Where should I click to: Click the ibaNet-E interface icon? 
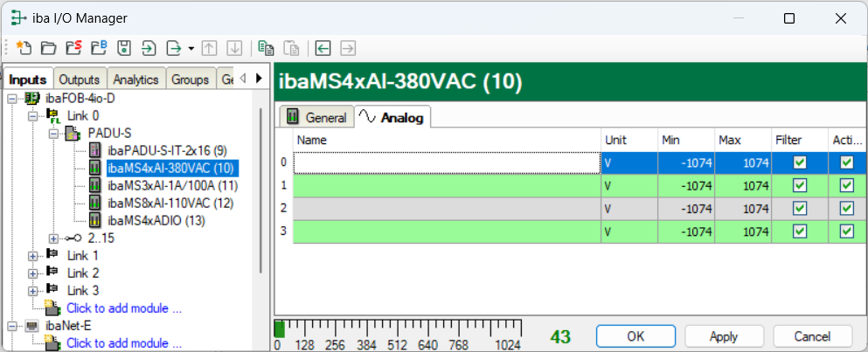[x=32, y=326]
